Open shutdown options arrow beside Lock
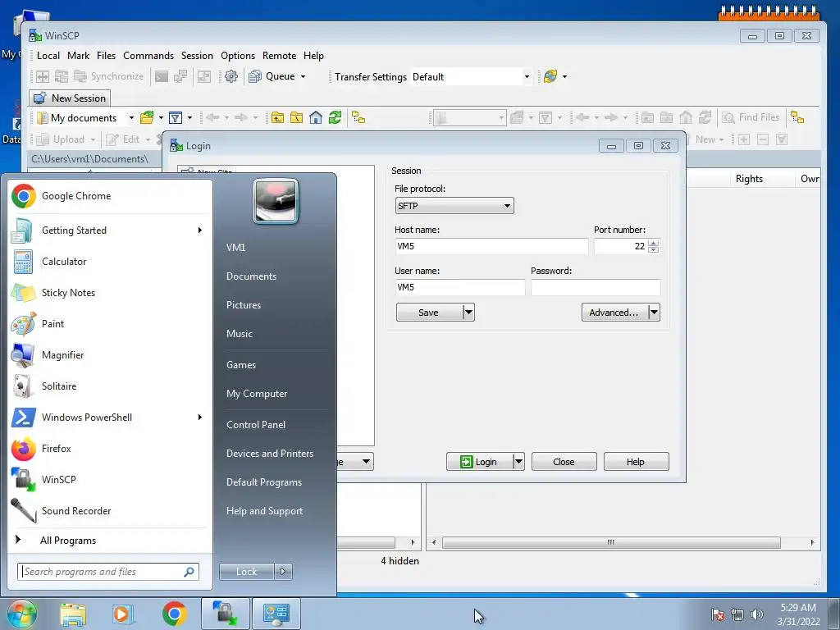This screenshot has width=840, height=630. tap(283, 572)
